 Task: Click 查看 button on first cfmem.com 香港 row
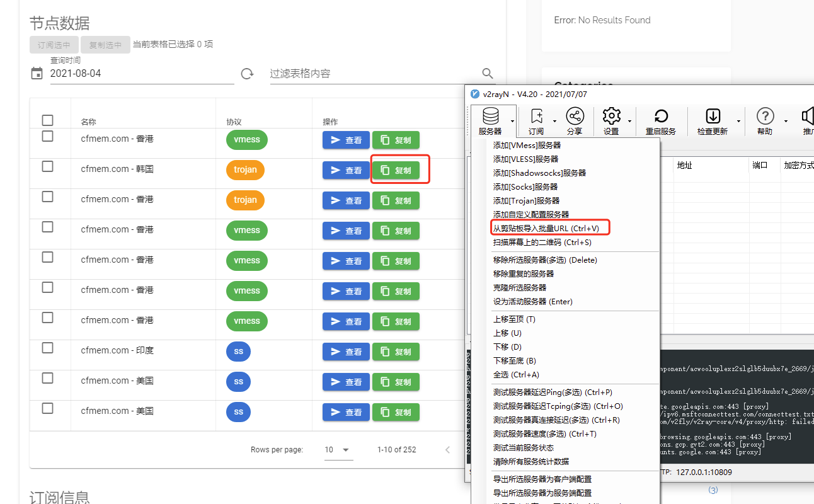(346, 140)
